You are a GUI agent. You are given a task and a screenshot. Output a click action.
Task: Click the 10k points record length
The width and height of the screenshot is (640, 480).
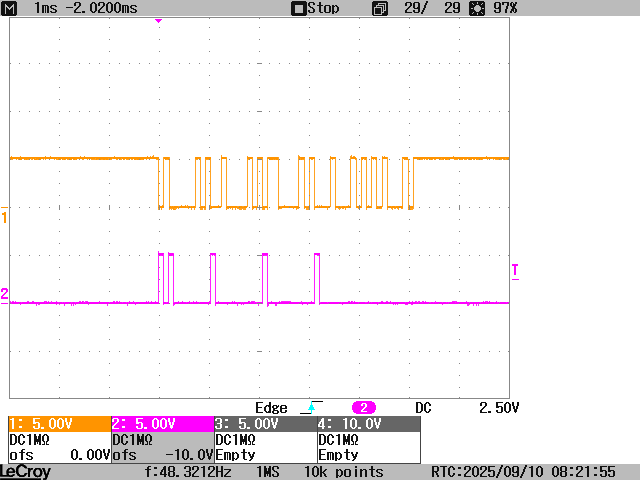tap(344, 472)
